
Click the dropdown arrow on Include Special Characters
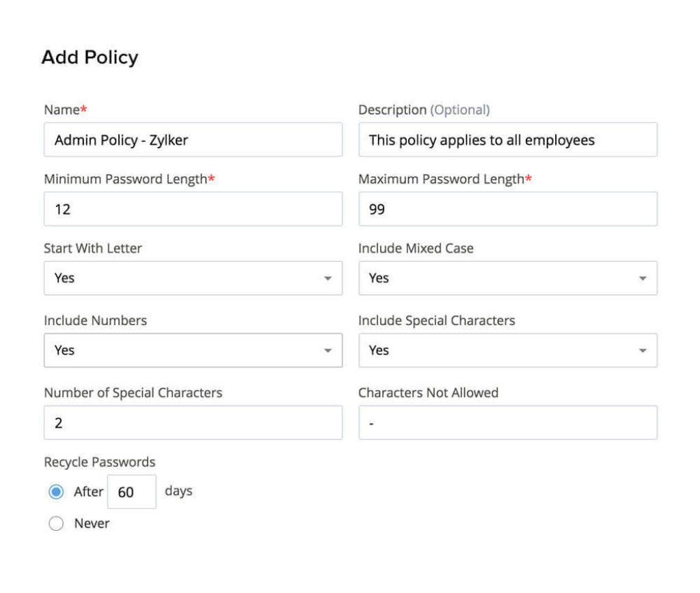(643, 350)
